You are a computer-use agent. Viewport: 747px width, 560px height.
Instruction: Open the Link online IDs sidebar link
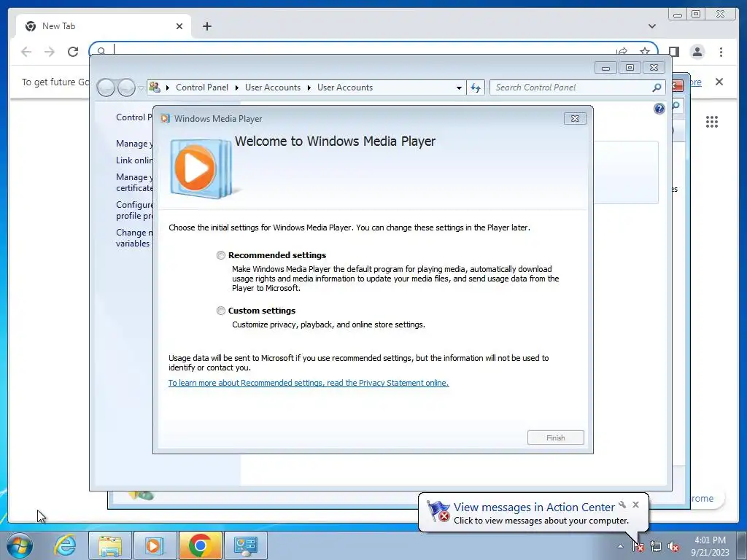(134, 160)
